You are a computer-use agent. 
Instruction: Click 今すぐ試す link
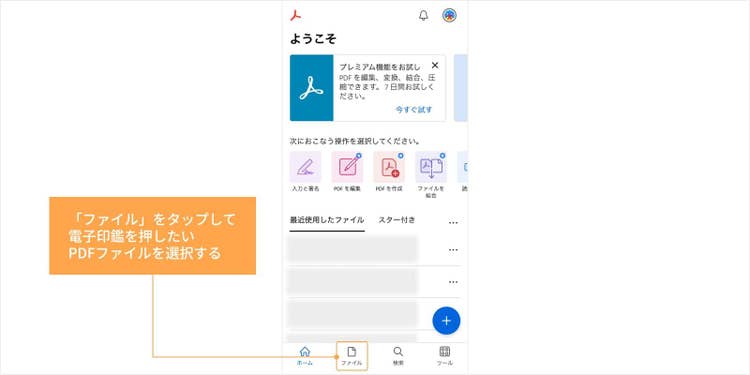click(x=414, y=110)
